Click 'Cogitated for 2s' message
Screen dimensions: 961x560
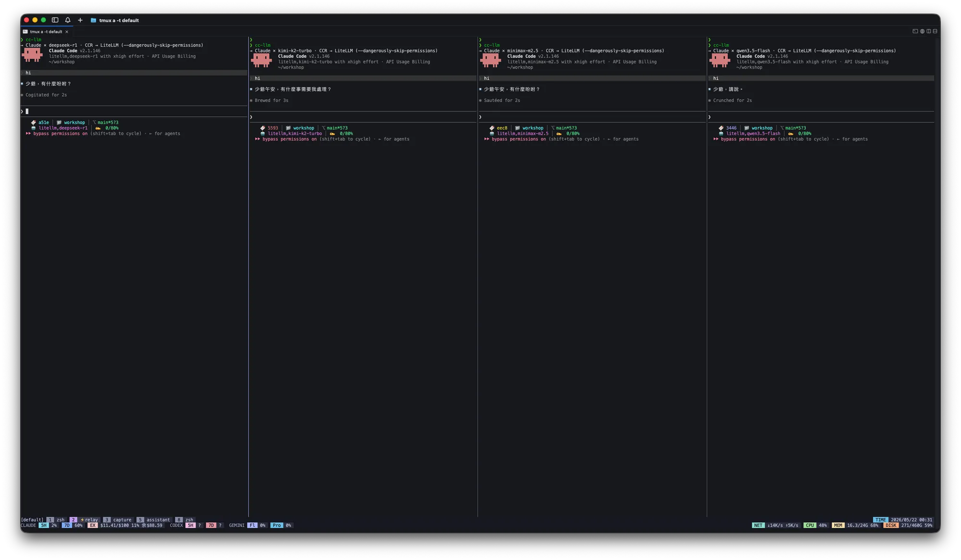click(x=46, y=95)
